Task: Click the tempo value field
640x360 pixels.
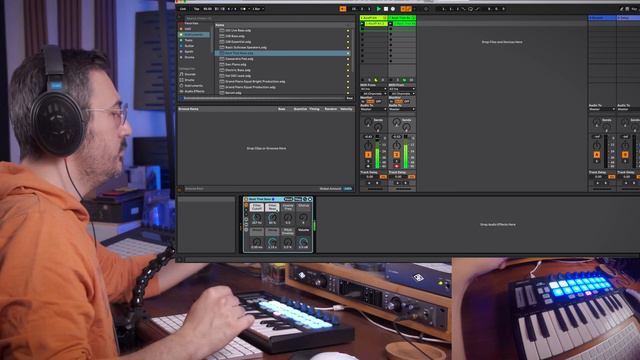Action: [207, 9]
